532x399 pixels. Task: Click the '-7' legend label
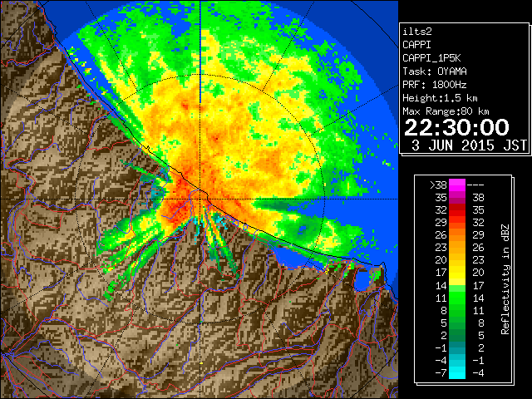click(x=441, y=373)
